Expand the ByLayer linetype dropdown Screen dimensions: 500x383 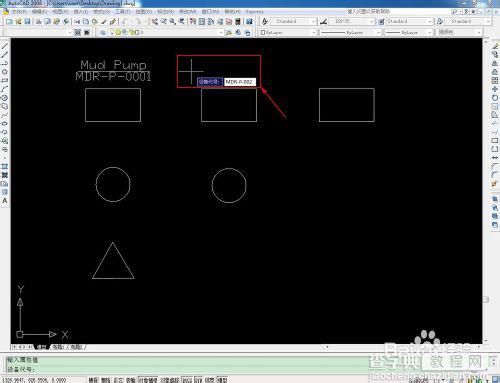[x=350, y=32]
